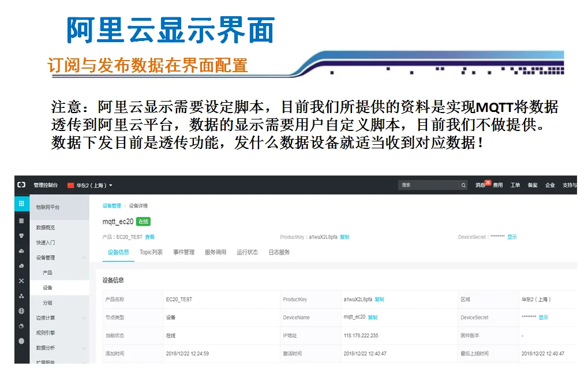Screen dimensions: 588x374
Task: Show DeviceSecret in the header summary line
Action: click(512, 237)
